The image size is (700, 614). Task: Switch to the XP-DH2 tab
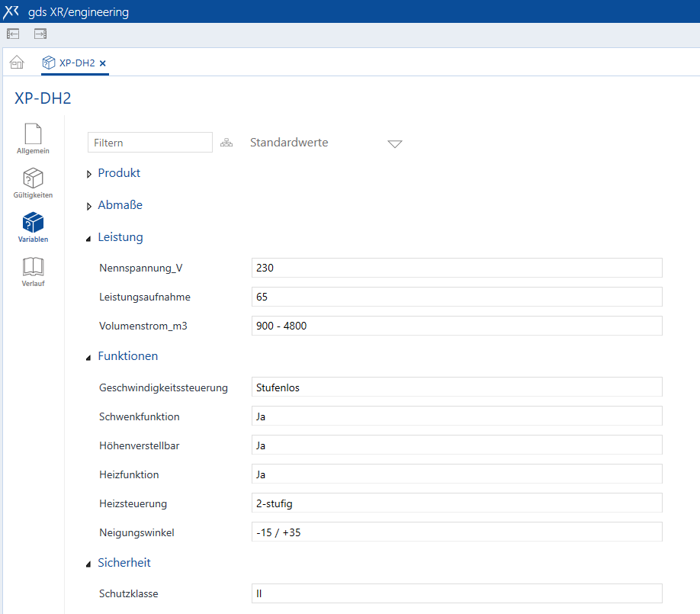click(x=76, y=63)
